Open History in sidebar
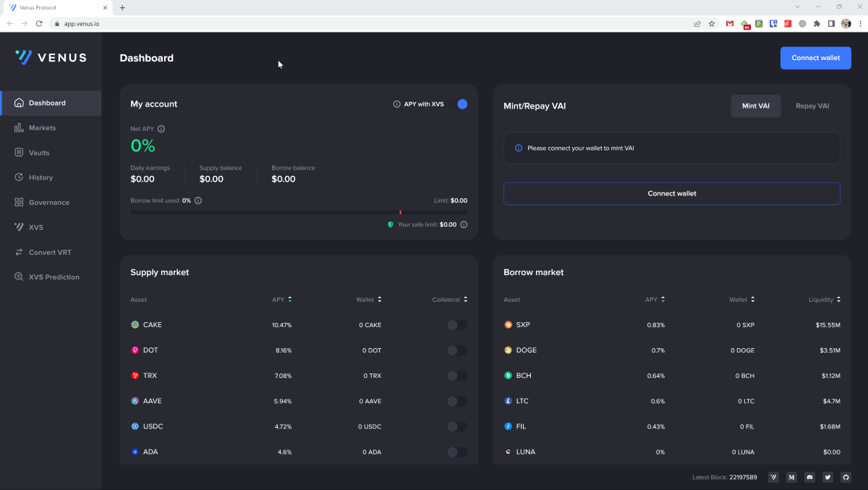 pyautogui.click(x=51, y=177)
